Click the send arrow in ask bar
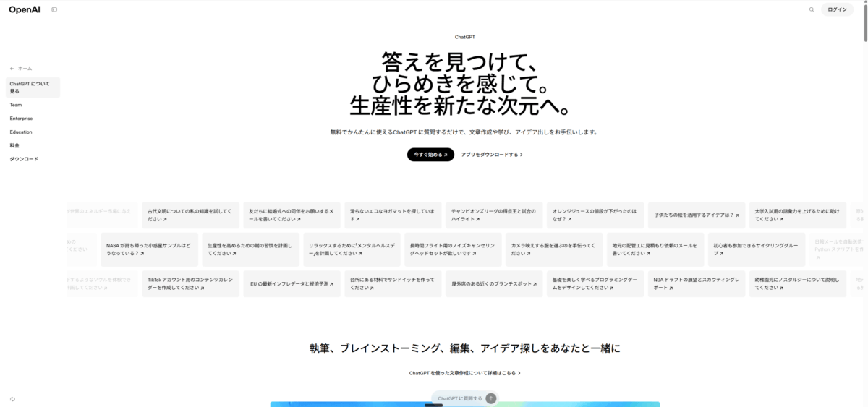Image resolution: width=868 pixels, height=407 pixels. 491,398
